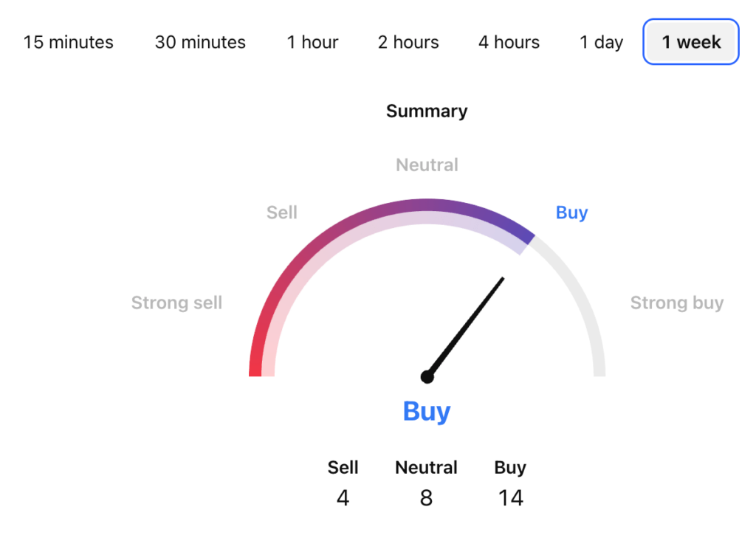Click the Summary heading
The height and width of the screenshot is (535, 756).
point(426,111)
